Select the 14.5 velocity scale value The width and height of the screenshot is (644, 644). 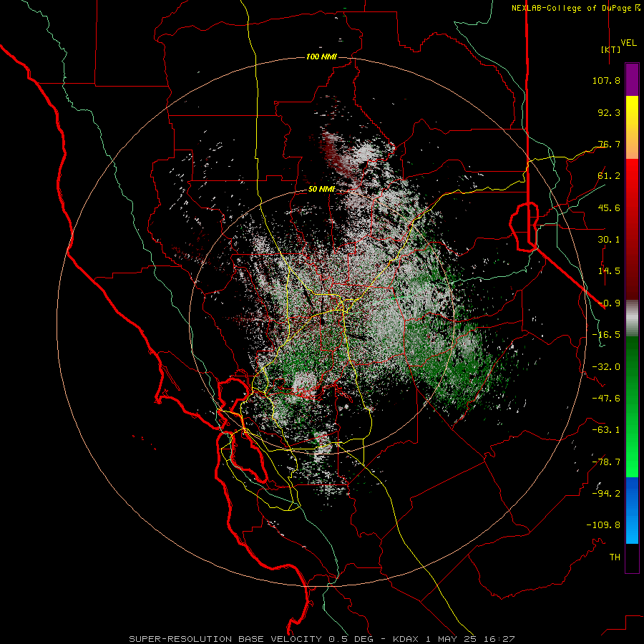pyautogui.click(x=609, y=271)
